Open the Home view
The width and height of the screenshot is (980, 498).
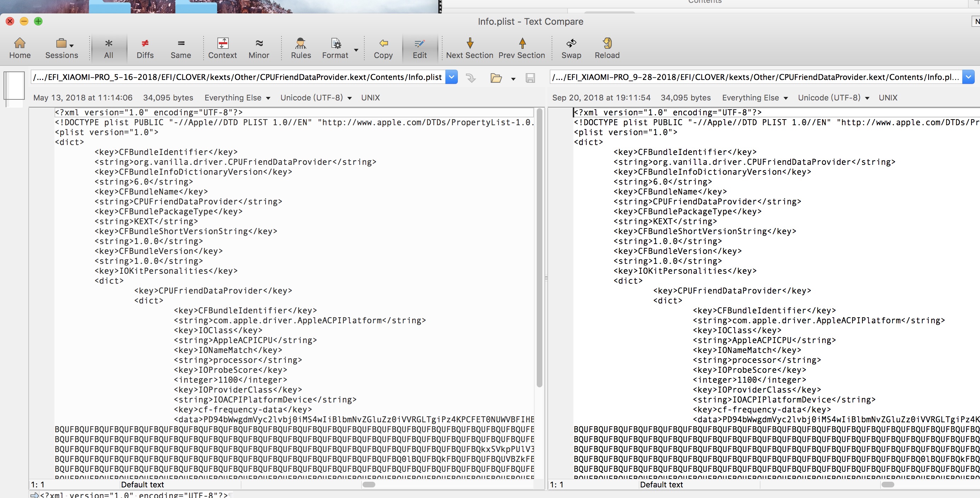(20, 48)
